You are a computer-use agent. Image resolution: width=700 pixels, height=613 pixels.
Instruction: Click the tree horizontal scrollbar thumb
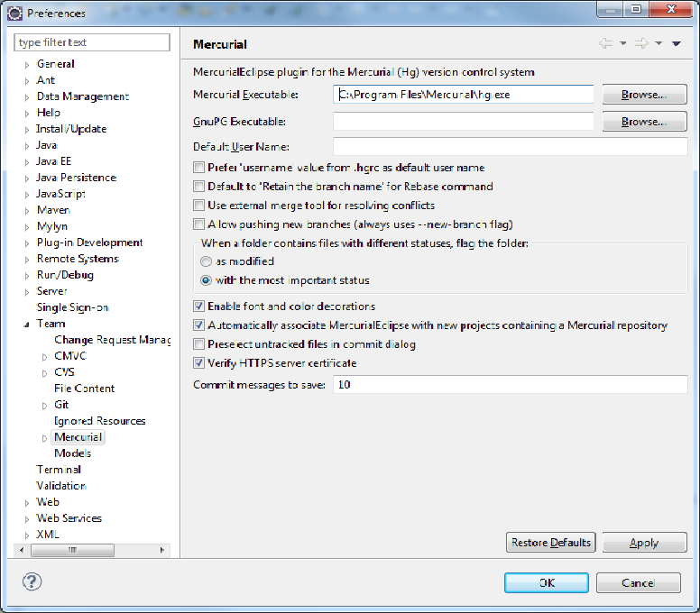(72, 550)
